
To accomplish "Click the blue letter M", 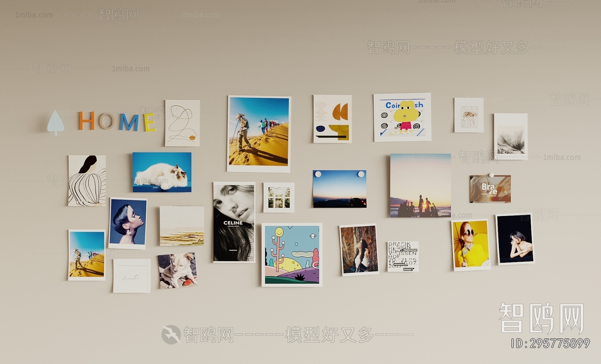I will coord(129,122).
